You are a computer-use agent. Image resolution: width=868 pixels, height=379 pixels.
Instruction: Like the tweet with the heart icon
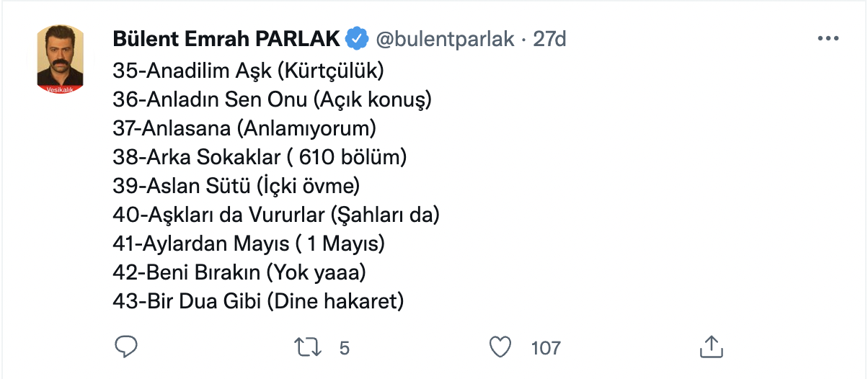click(x=500, y=347)
